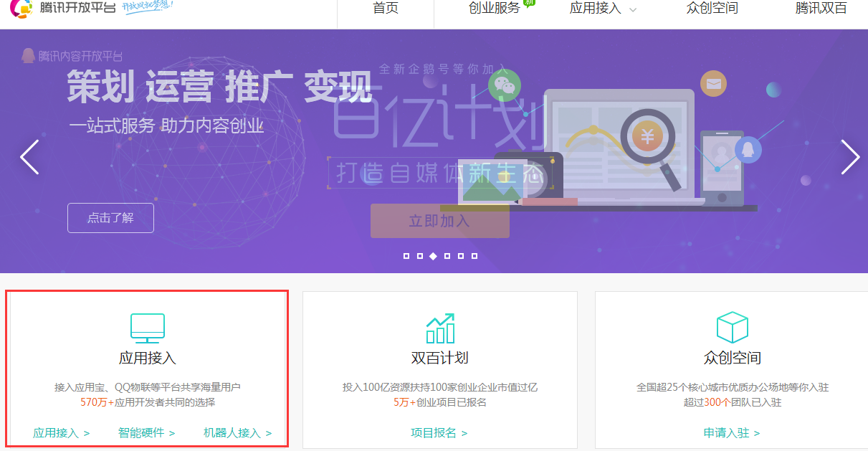Viewport: 868px width, 451px height.
Task: Click the 众创空间 card heading
Action: (733, 358)
